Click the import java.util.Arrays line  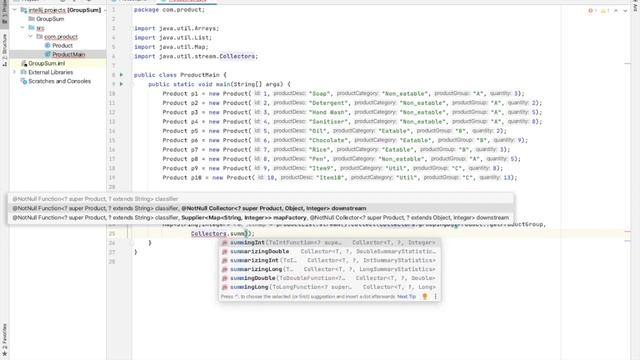tap(176, 28)
